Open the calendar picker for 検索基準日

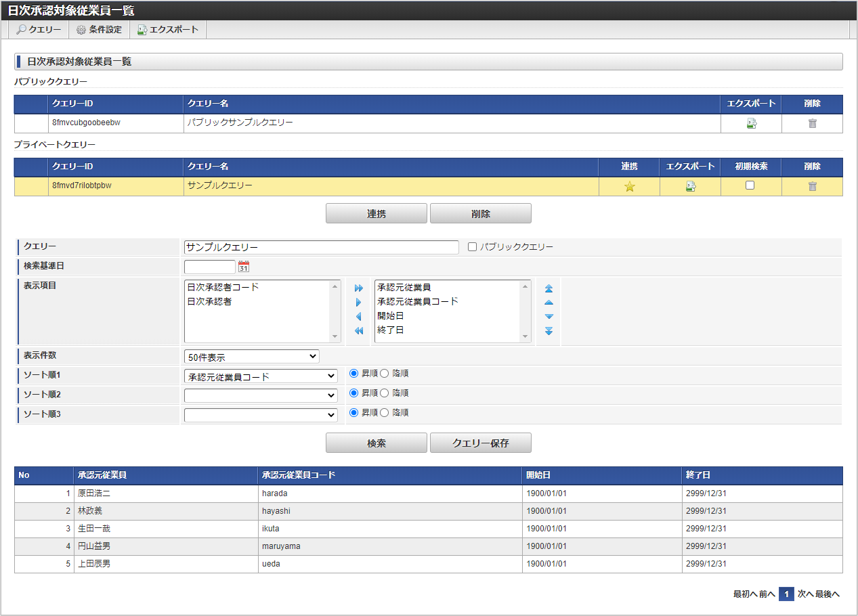point(244,267)
